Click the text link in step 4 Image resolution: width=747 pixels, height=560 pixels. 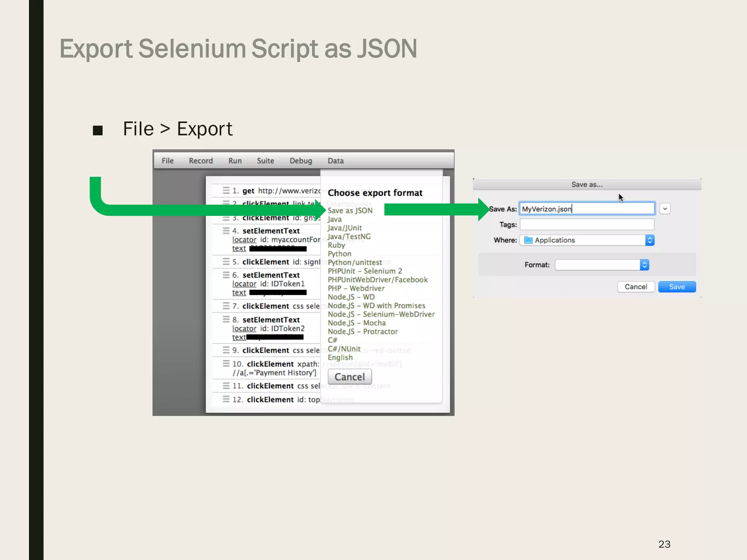click(x=239, y=248)
